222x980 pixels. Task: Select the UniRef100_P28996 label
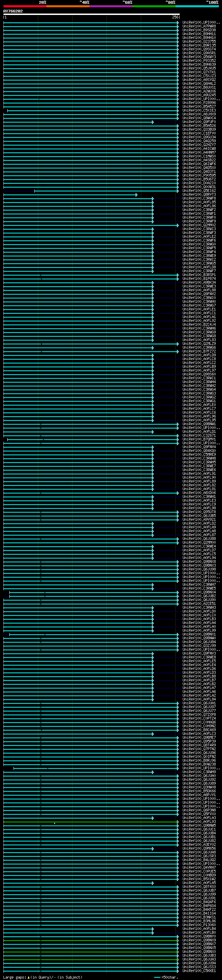pyautogui.click(x=199, y=103)
